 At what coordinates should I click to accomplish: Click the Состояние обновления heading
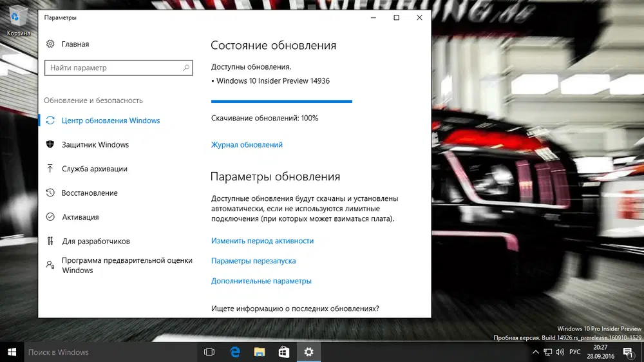tap(274, 45)
